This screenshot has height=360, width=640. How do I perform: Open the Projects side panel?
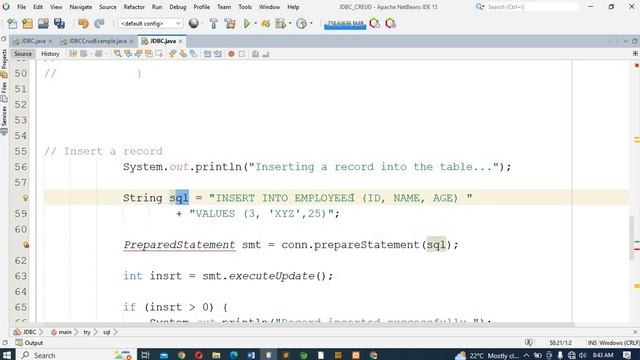(x=4, y=63)
